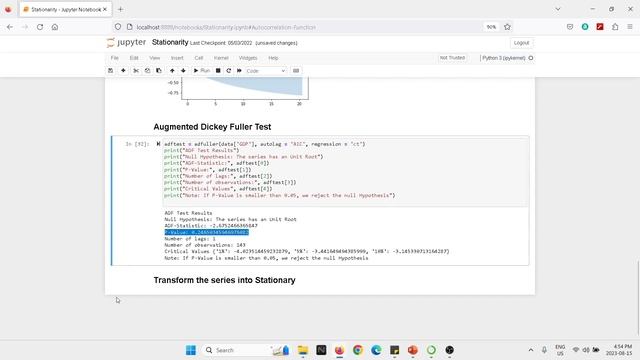Image resolution: width=640 pixels, height=360 pixels.
Task: Click the Transform the series into Stationary heading
Action: coord(224,280)
